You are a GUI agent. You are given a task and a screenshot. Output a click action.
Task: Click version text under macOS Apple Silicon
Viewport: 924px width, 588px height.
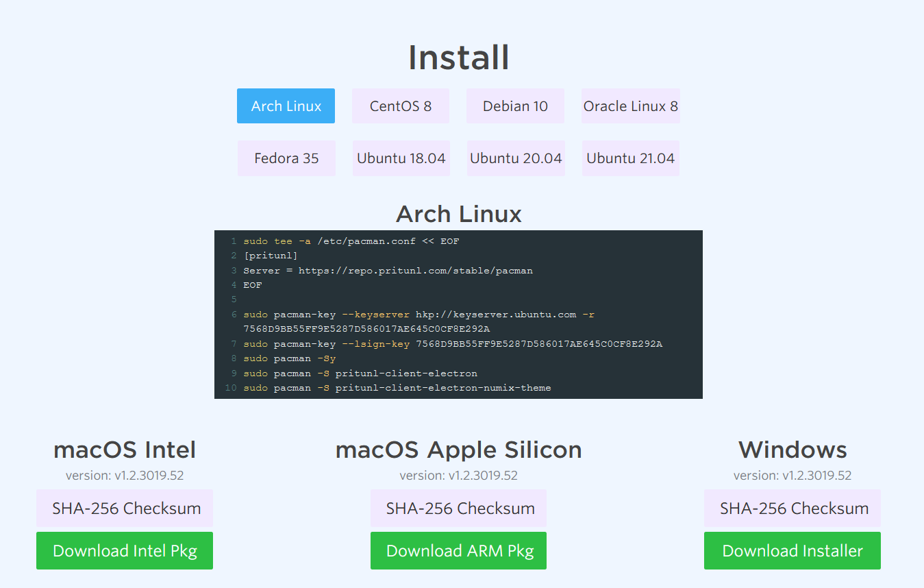coord(458,476)
